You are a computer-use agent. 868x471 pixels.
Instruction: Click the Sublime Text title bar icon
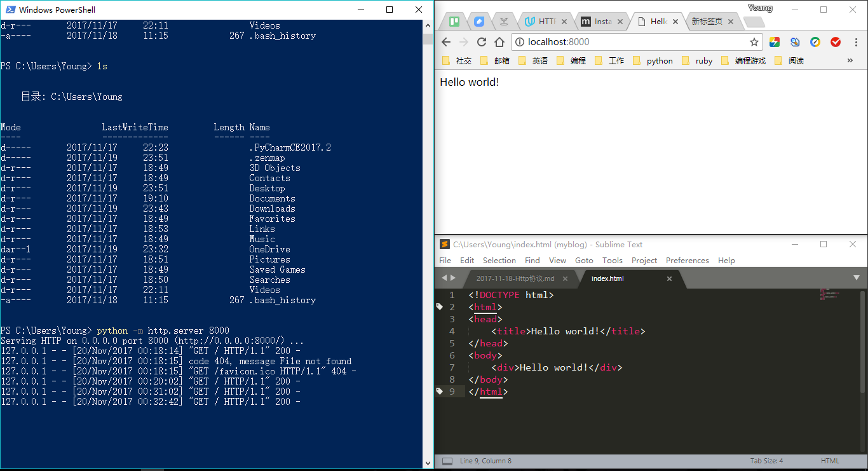tap(445, 245)
